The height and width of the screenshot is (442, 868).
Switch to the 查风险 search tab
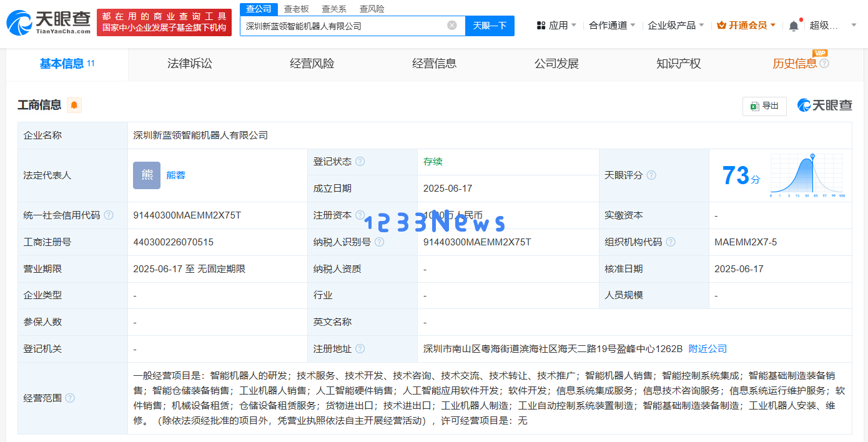click(372, 9)
